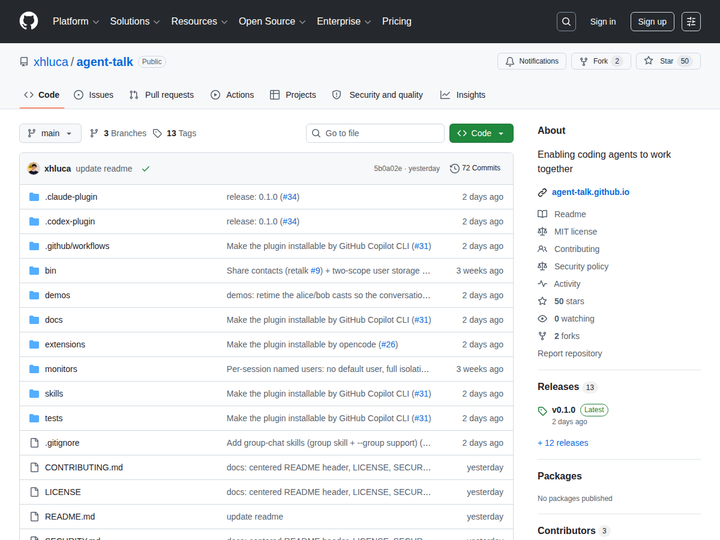Viewport: 720px width, 540px height.
Task: View the + 12 releases link
Action: click(x=563, y=443)
